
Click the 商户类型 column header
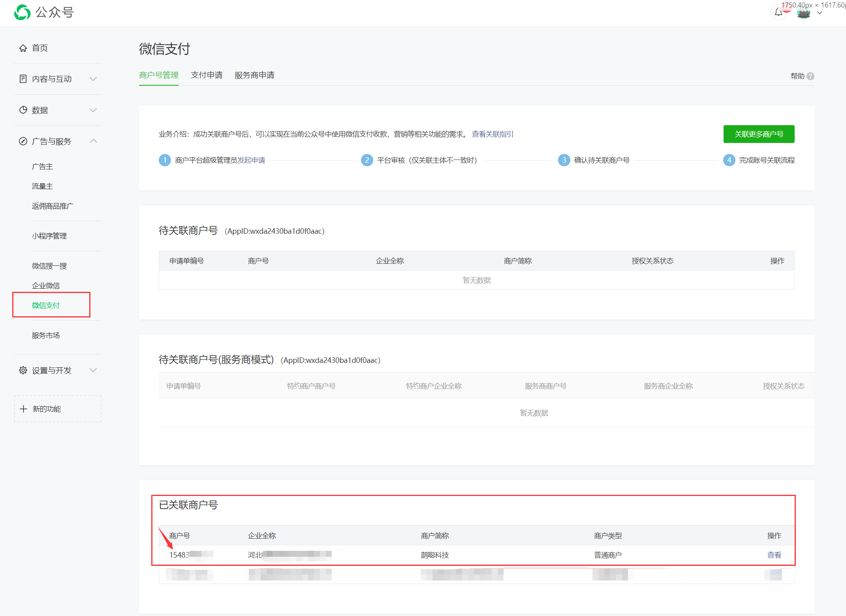click(608, 535)
